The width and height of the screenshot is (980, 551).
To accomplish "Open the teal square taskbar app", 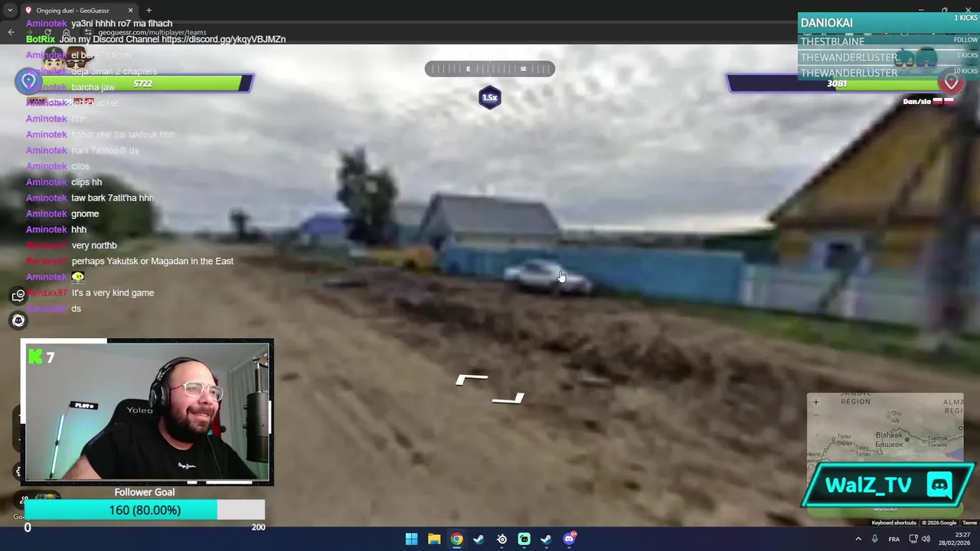I will pos(524,539).
